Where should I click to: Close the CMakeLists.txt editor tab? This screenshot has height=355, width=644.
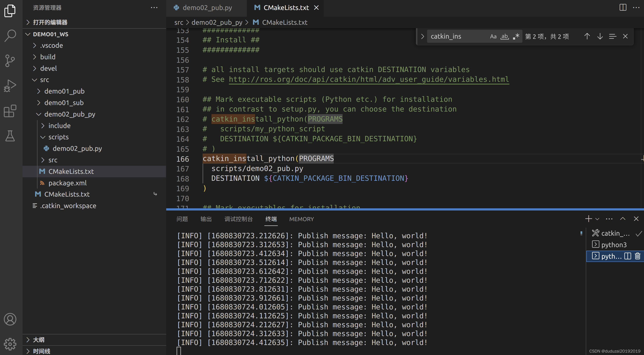pos(316,8)
